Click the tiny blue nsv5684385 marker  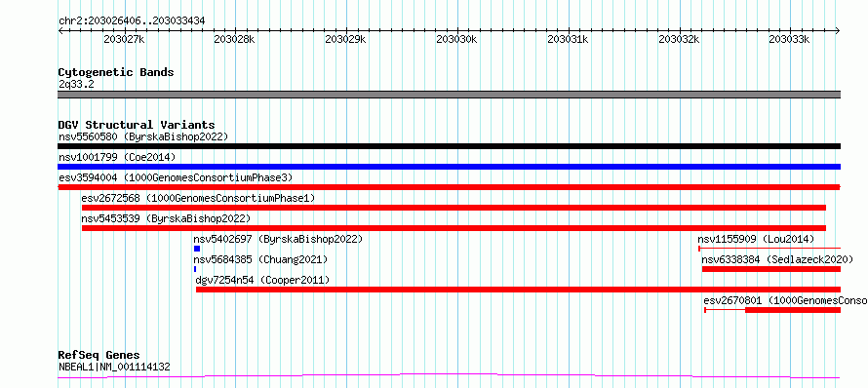click(195, 269)
